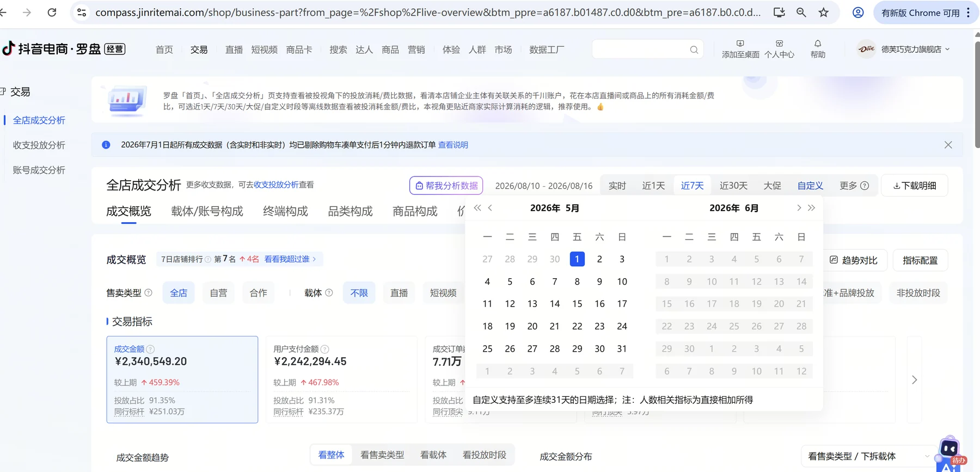
Task: Click the install app icon in address bar
Action: pos(779,12)
